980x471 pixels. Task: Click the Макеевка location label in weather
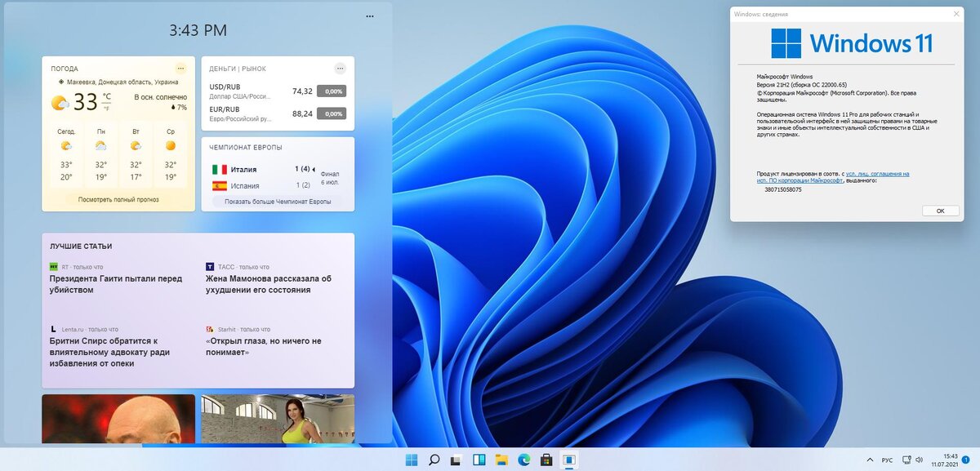tap(118, 82)
